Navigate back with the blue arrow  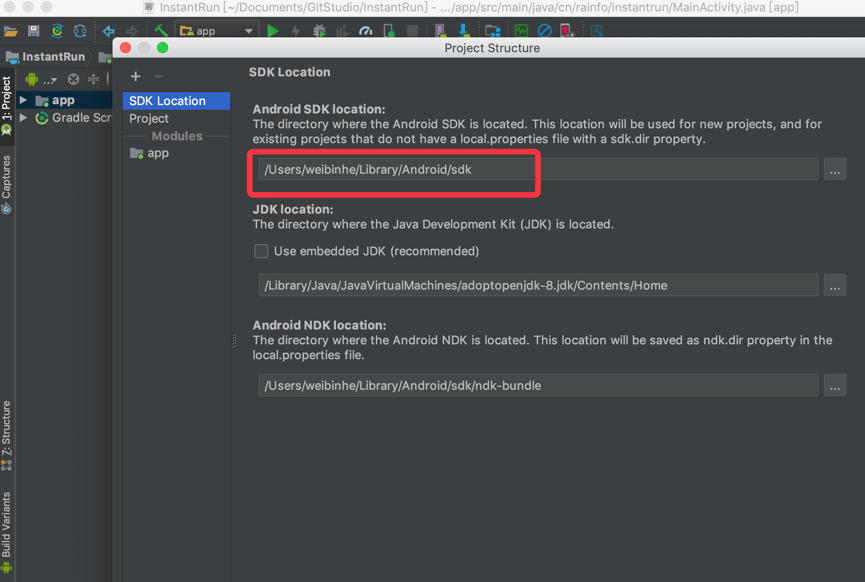pyautogui.click(x=109, y=31)
